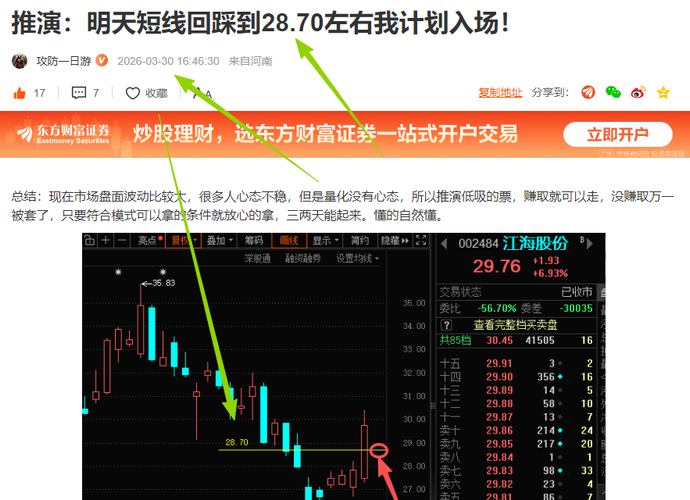
Task: Click the fullscreen expand chart icon
Action: 421,240
